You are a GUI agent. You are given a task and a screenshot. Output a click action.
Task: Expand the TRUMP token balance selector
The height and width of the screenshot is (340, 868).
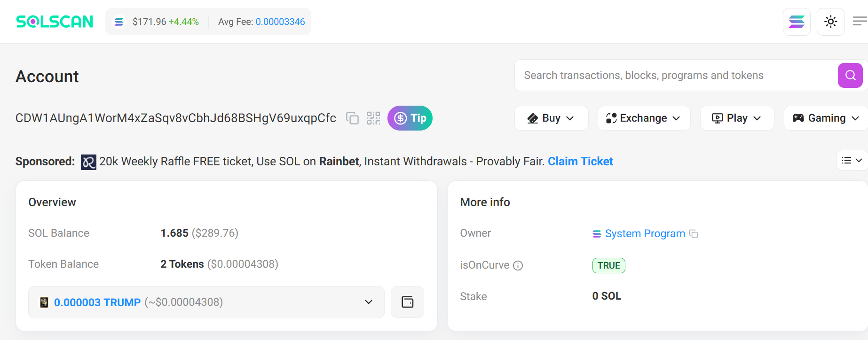[x=206, y=302]
